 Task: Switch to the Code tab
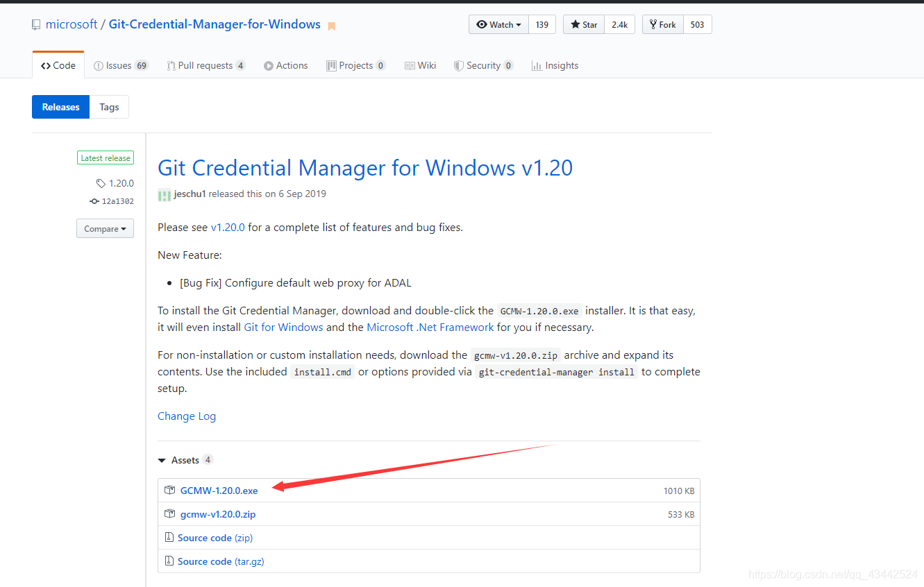58,65
